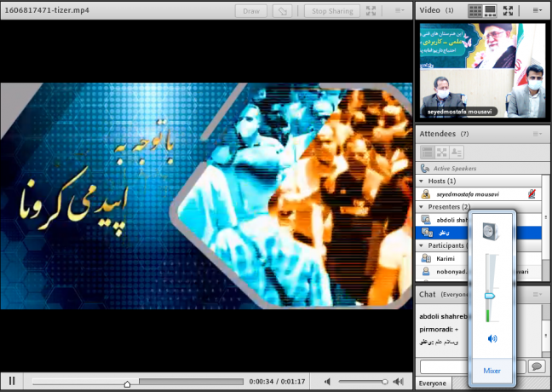Collapse the Hosts group
552x392 pixels.
[420, 181]
